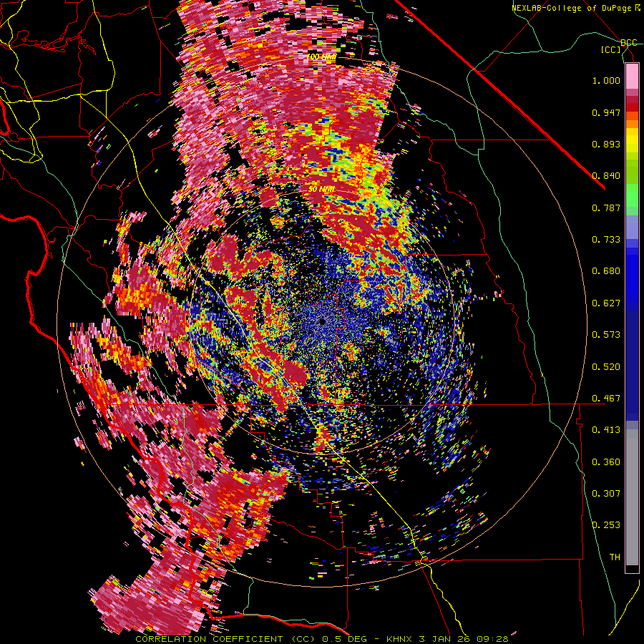644x644 pixels.
Task: Click the 0.360 legend value
Action: [606, 462]
